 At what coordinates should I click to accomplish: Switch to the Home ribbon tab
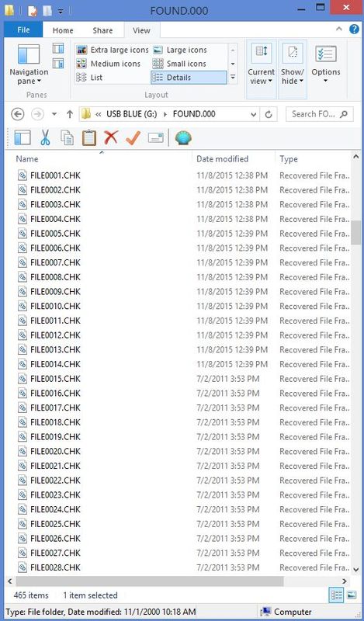[63, 30]
